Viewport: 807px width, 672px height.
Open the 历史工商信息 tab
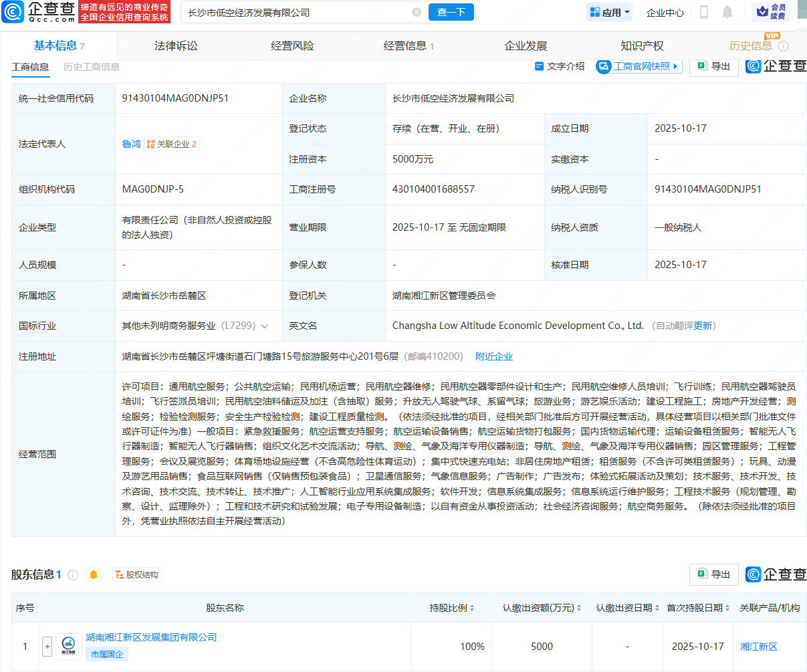tap(91, 67)
